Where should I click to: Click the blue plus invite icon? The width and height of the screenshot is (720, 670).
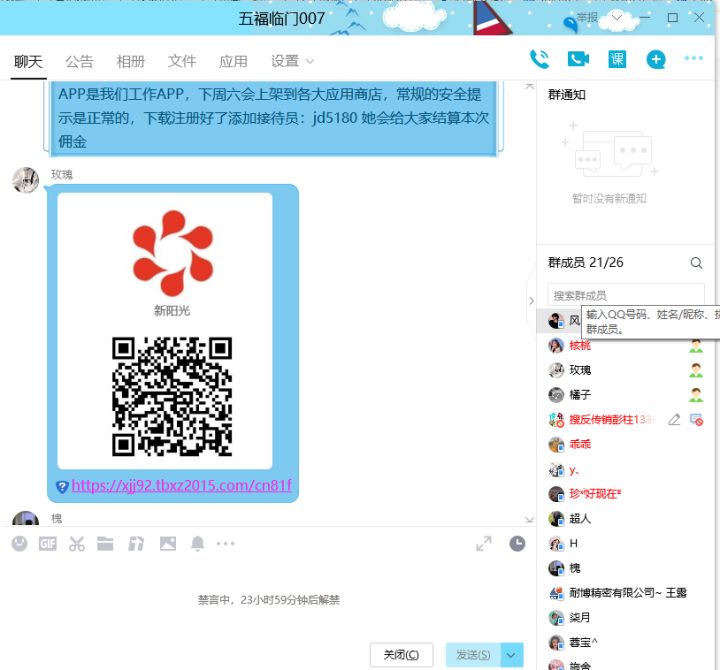[x=656, y=59]
